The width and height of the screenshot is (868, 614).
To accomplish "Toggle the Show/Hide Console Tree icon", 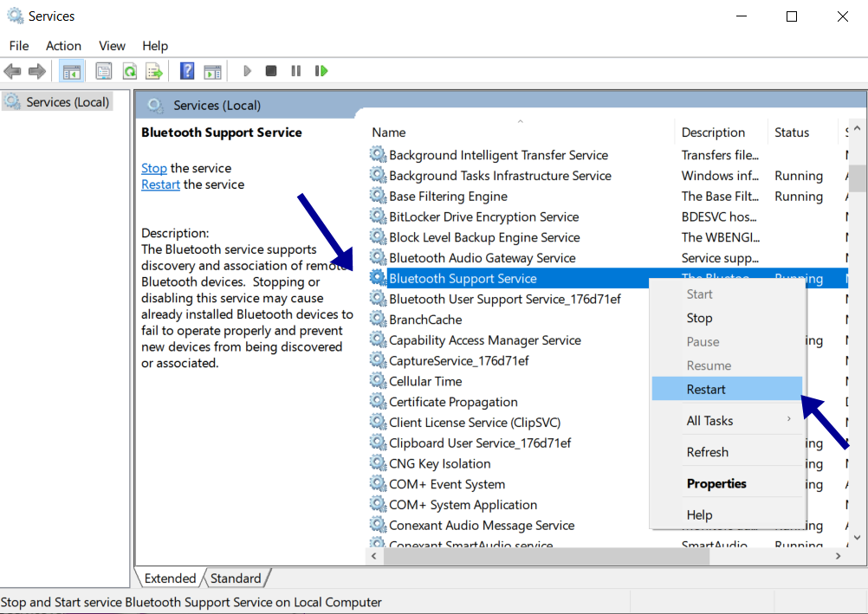I will (x=72, y=70).
